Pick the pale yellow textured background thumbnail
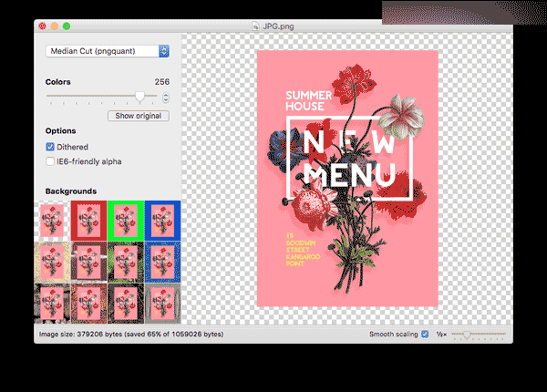Image resolution: width=547 pixels, height=392 pixels. pyautogui.click(x=53, y=262)
